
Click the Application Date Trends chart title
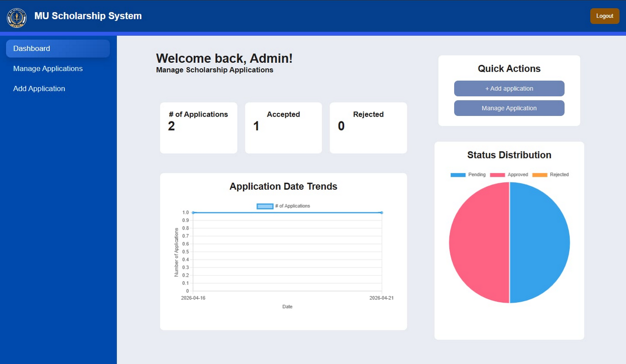pyautogui.click(x=283, y=186)
